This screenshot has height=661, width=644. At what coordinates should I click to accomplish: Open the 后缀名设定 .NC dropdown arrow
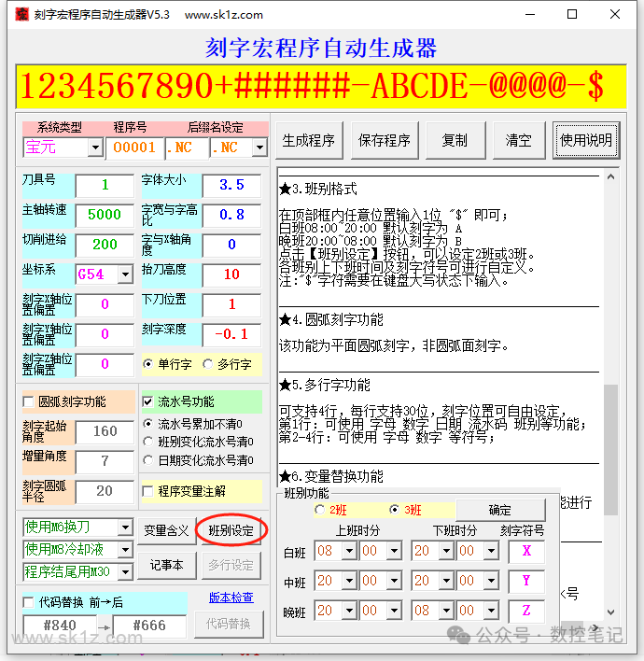pyautogui.click(x=259, y=148)
